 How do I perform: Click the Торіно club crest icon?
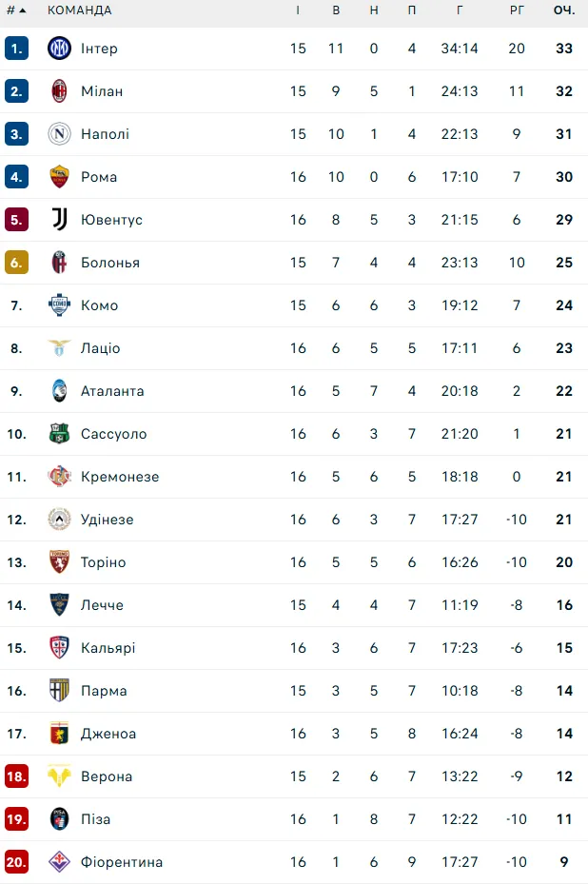[x=60, y=562]
